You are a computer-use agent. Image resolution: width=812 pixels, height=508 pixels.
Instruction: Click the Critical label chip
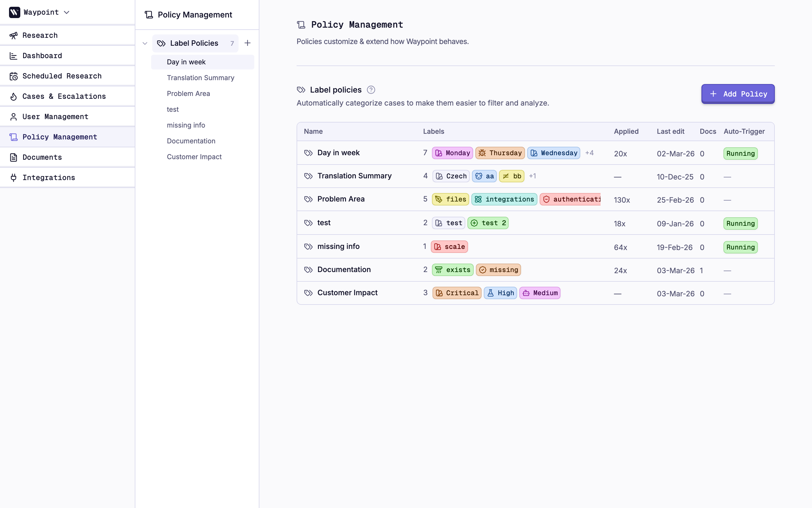pos(457,293)
